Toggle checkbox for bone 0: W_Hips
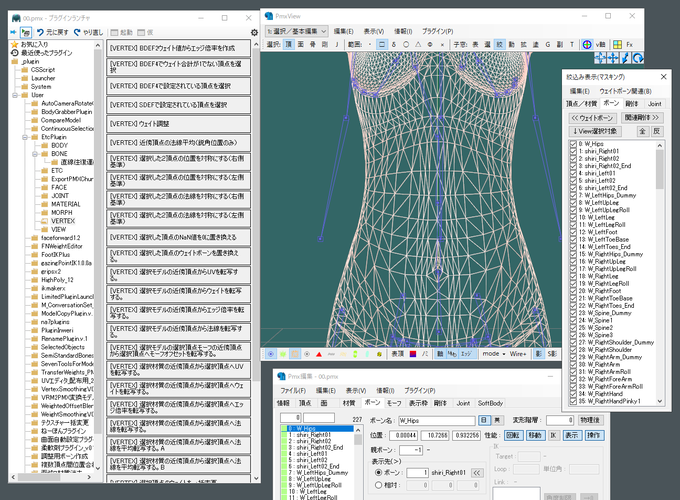 point(573,143)
